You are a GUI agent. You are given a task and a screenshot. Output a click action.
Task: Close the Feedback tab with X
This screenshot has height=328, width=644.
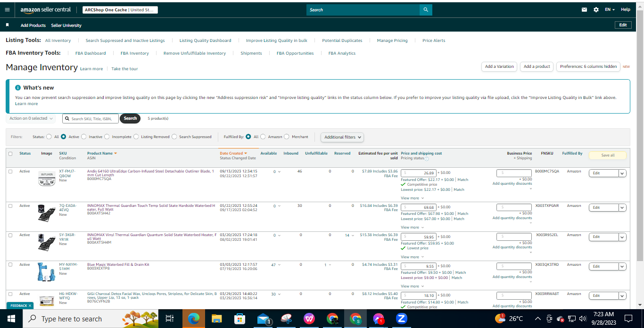(30, 305)
